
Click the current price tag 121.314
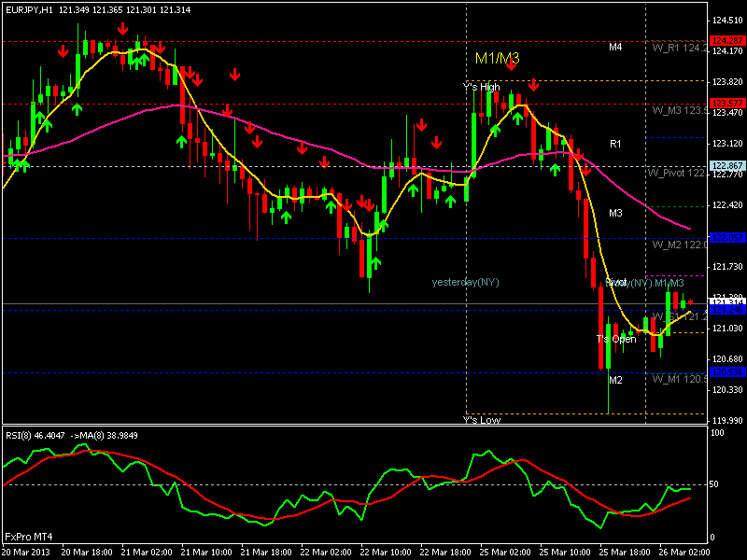727,301
